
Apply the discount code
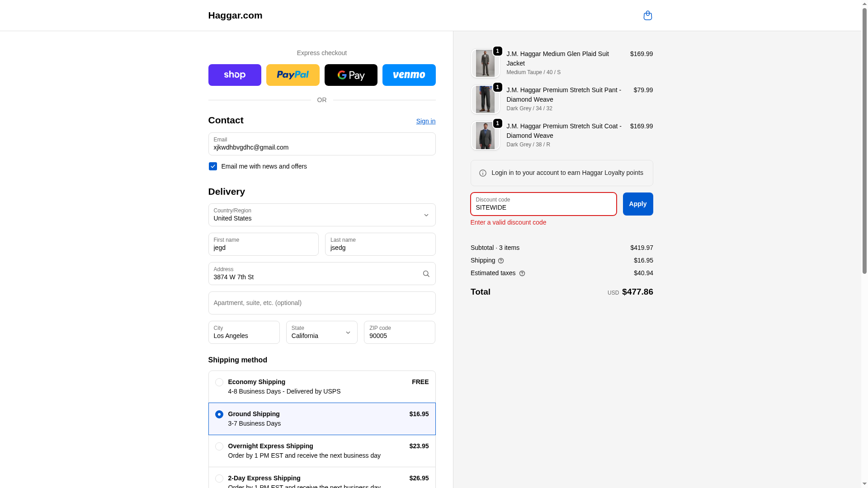coord(638,204)
